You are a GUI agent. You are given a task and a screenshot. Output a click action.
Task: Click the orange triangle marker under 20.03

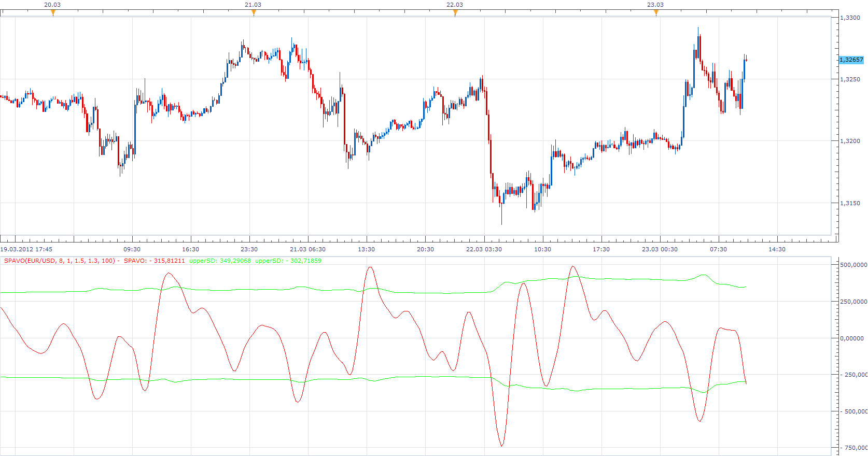tap(53, 13)
